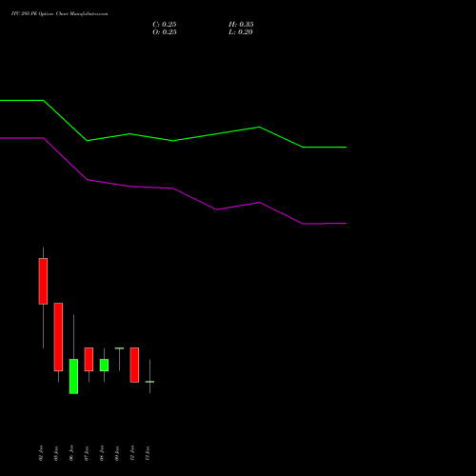The width and height of the screenshot is (476, 476).
Task: Click the small green candlestick for 08 Jan
Action: (104, 365)
